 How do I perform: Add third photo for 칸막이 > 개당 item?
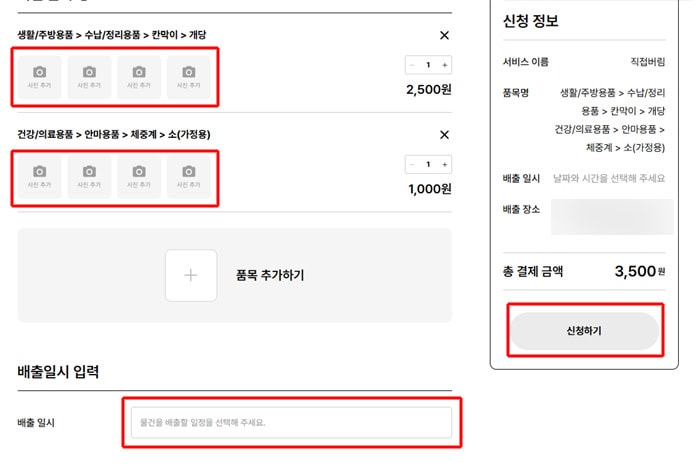pos(139,77)
